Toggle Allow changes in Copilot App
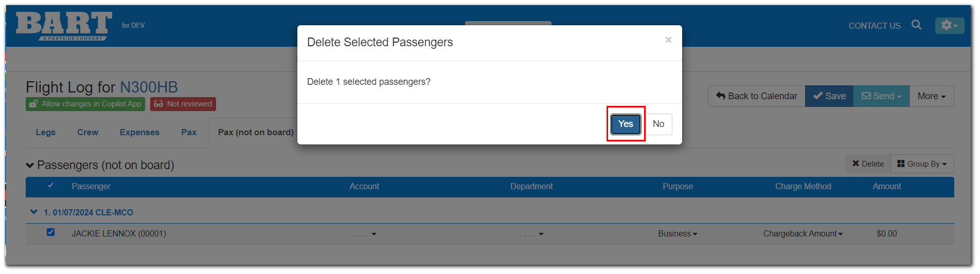This screenshot has height=274, width=980. (85, 104)
